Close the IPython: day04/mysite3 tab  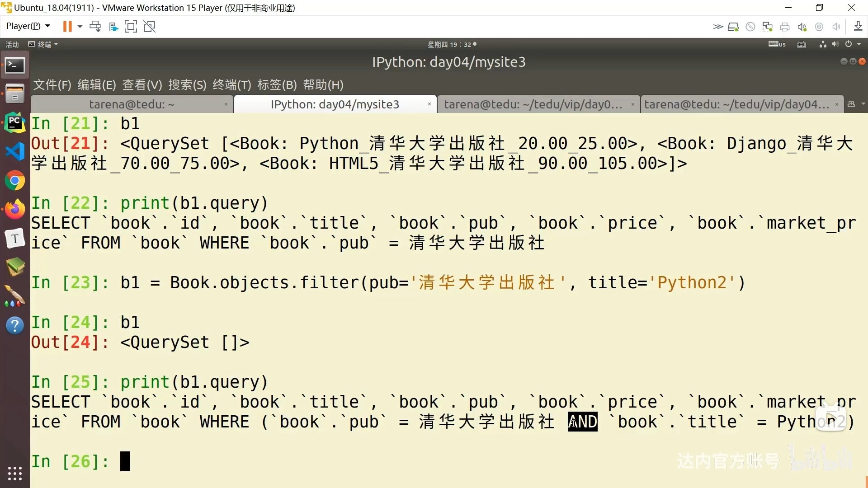tap(429, 104)
